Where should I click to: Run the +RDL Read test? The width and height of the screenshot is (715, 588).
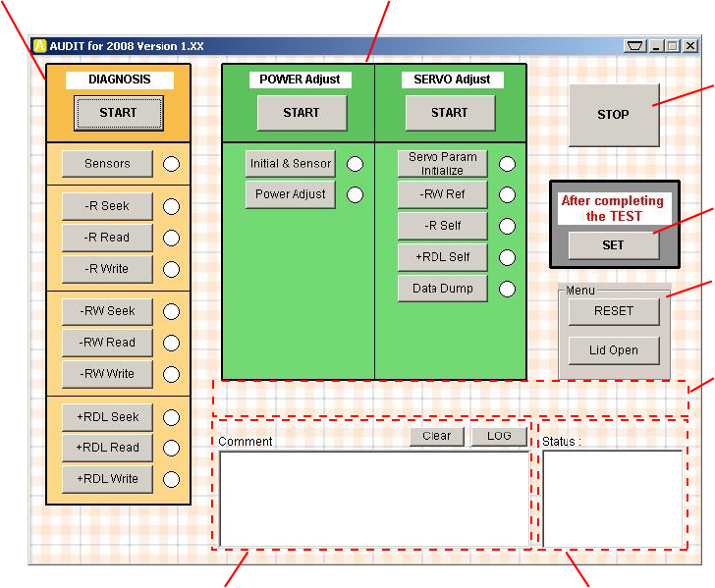pos(107,448)
